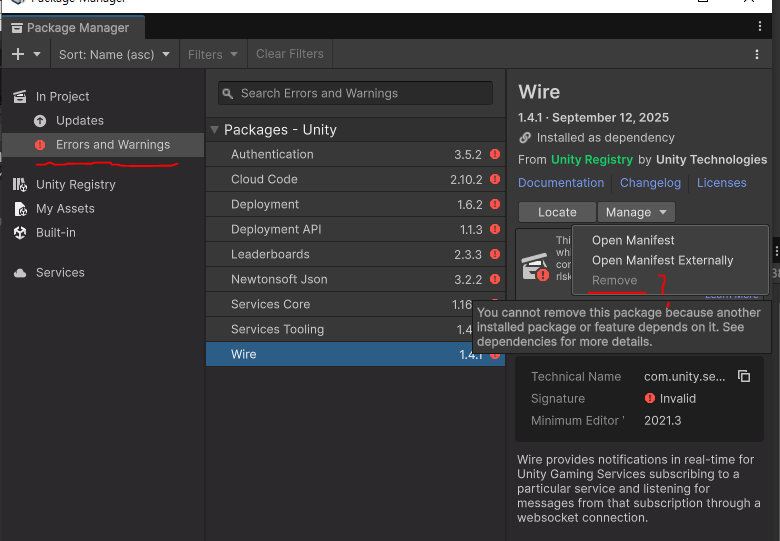Click the search magnifier icon

point(228,93)
